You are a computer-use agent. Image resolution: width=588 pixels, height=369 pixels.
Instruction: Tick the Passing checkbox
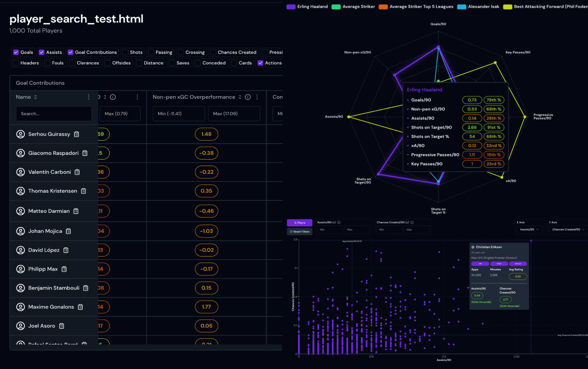[x=151, y=52]
